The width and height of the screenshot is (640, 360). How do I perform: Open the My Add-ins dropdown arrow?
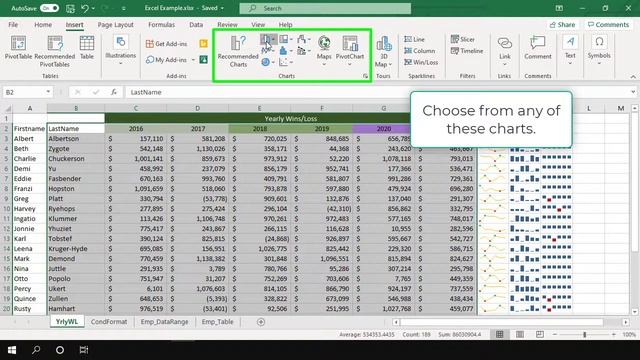(193, 60)
